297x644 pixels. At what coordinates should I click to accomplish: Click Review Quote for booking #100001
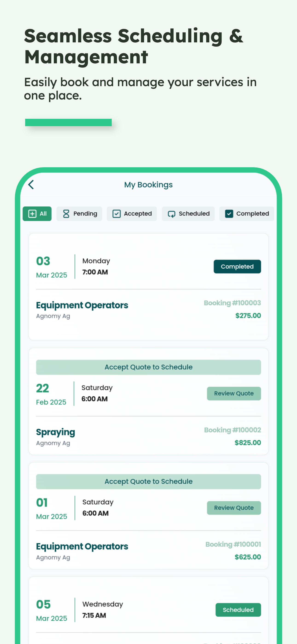click(234, 508)
